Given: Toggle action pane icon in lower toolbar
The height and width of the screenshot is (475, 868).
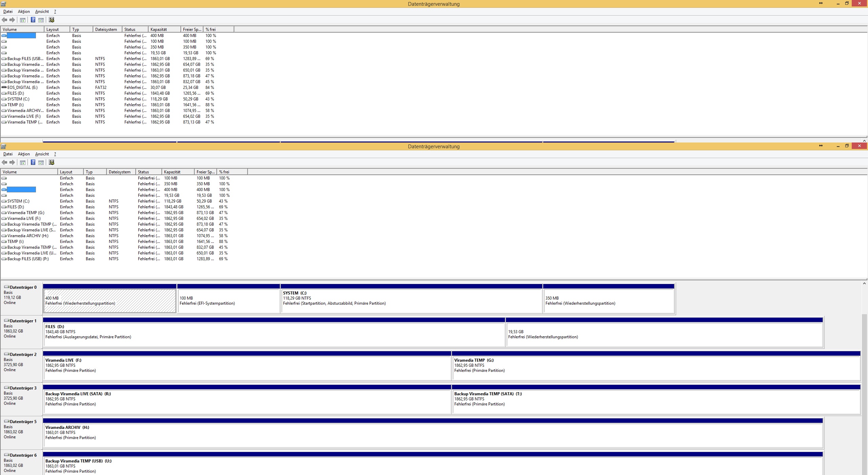Looking at the screenshot, I should point(41,163).
